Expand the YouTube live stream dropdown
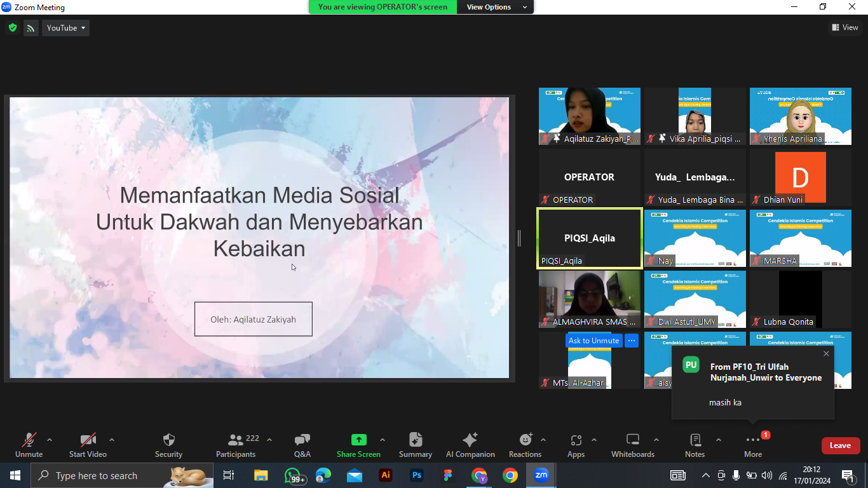The image size is (868, 488). pyautogui.click(x=65, y=28)
